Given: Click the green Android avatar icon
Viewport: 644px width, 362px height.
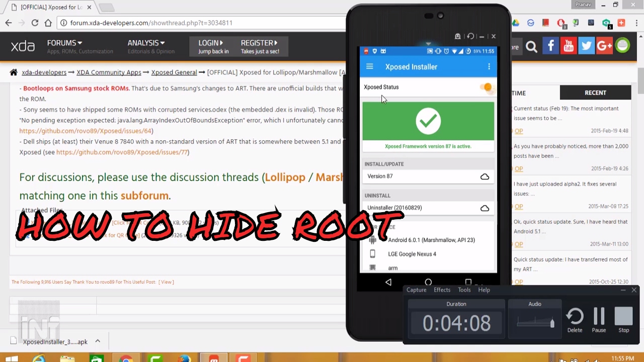Looking at the screenshot, I should (622, 46).
